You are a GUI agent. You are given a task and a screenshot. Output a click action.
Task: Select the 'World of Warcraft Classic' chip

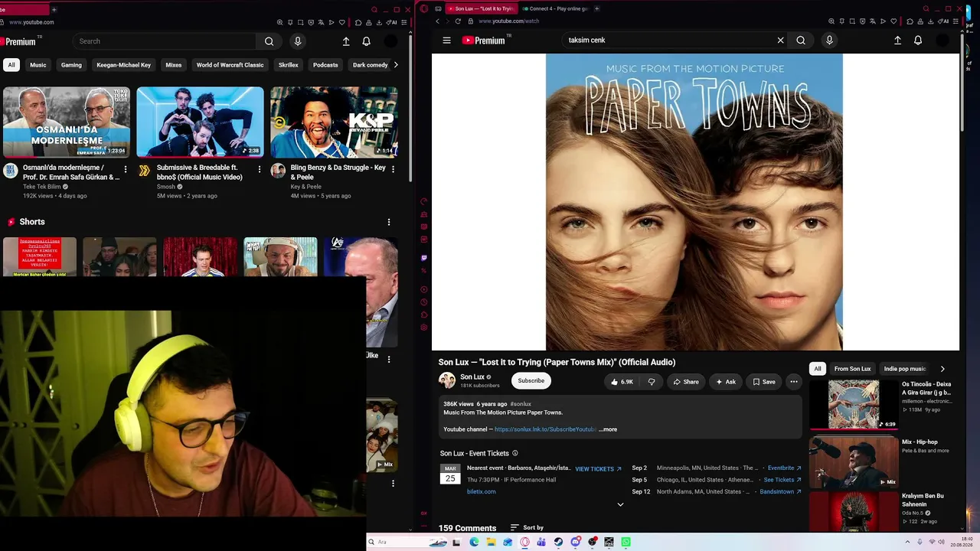[x=230, y=65]
